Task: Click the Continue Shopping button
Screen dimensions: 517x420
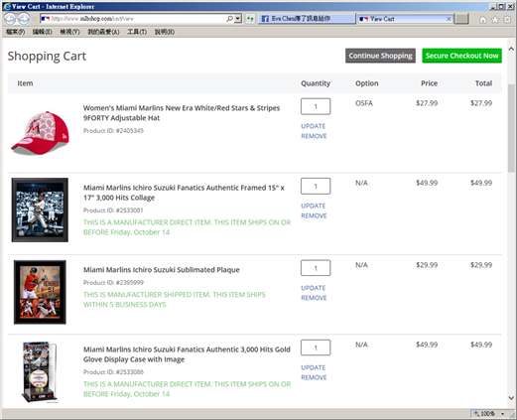Action: [x=380, y=56]
